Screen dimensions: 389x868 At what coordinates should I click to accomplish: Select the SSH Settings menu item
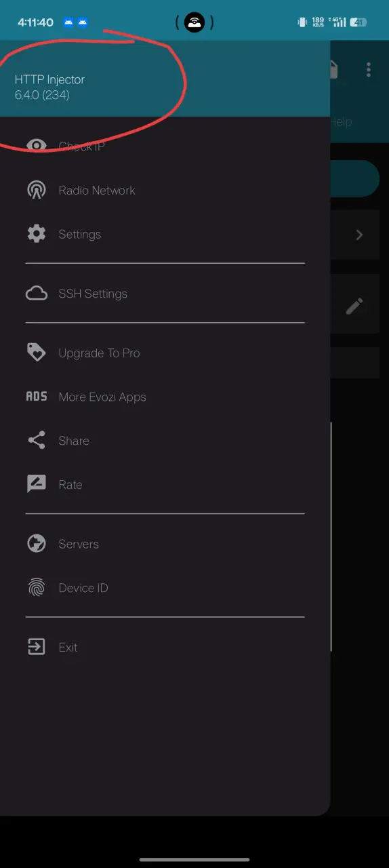(x=165, y=294)
